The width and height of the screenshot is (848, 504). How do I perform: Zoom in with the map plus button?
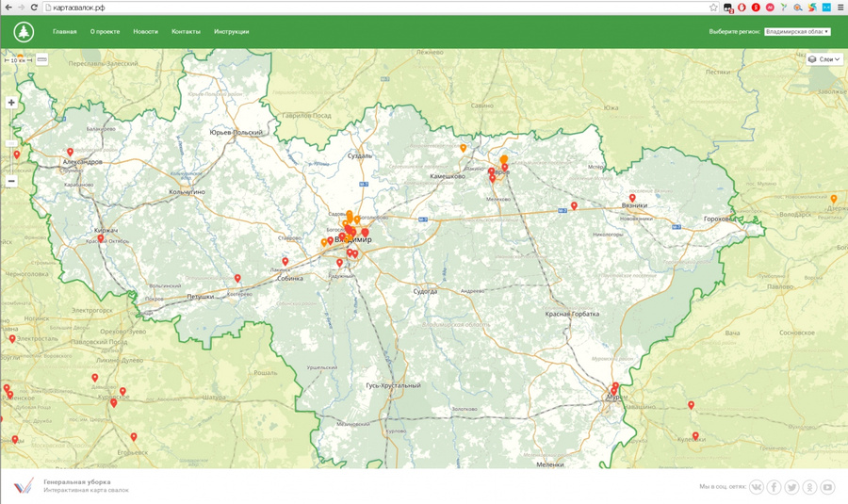click(11, 103)
